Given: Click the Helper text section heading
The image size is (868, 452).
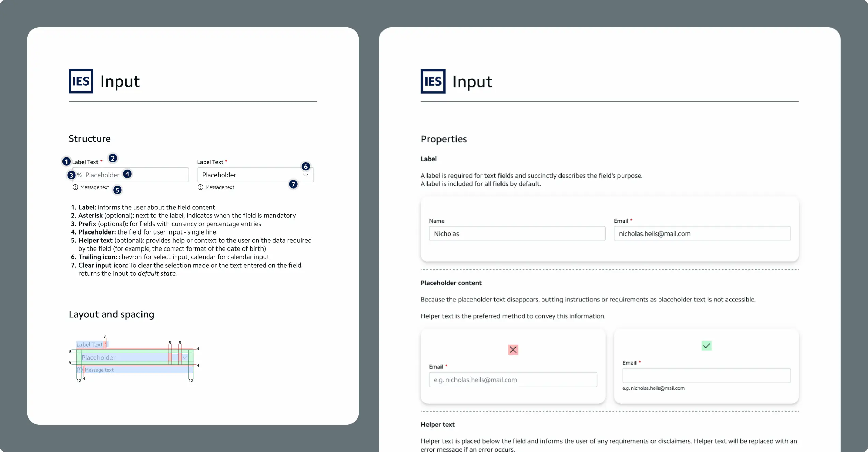Looking at the screenshot, I should pyautogui.click(x=437, y=425).
